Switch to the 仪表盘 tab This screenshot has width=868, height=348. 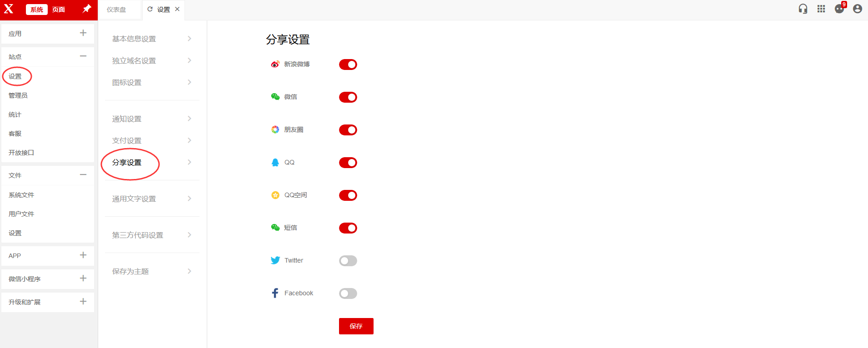(x=117, y=10)
